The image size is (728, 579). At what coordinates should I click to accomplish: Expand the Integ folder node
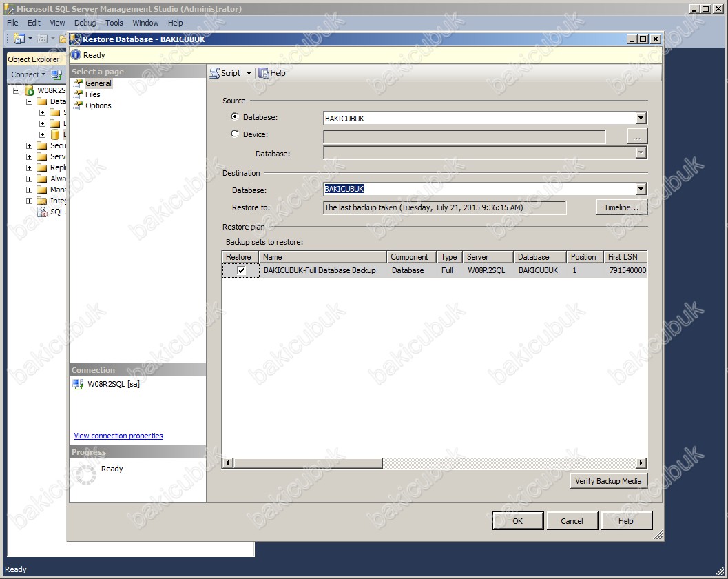click(x=29, y=201)
